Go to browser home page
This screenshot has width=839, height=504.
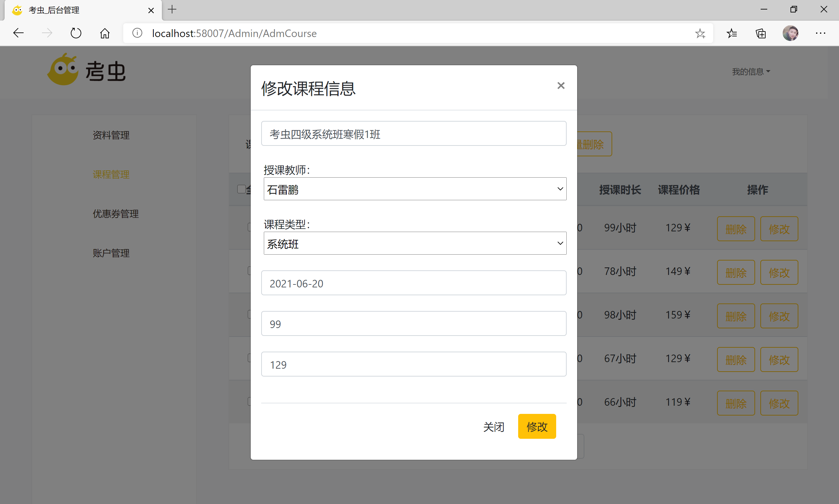pos(105,33)
